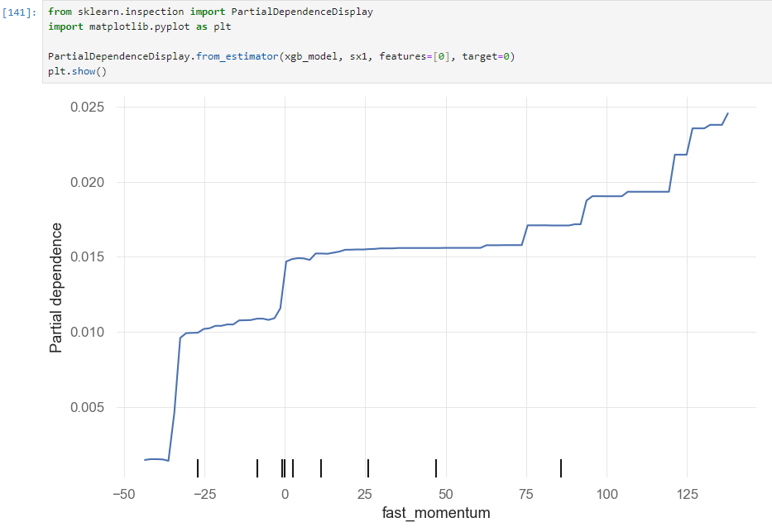Click y-axis tick label 0.025
The width and height of the screenshot is (772, 532).
[x=87, y=107]
